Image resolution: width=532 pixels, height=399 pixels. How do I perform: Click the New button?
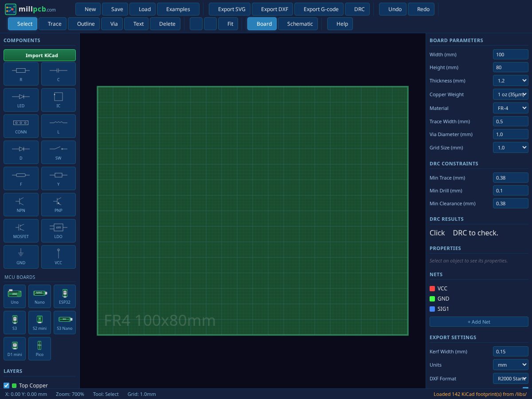tap(88, 9)
